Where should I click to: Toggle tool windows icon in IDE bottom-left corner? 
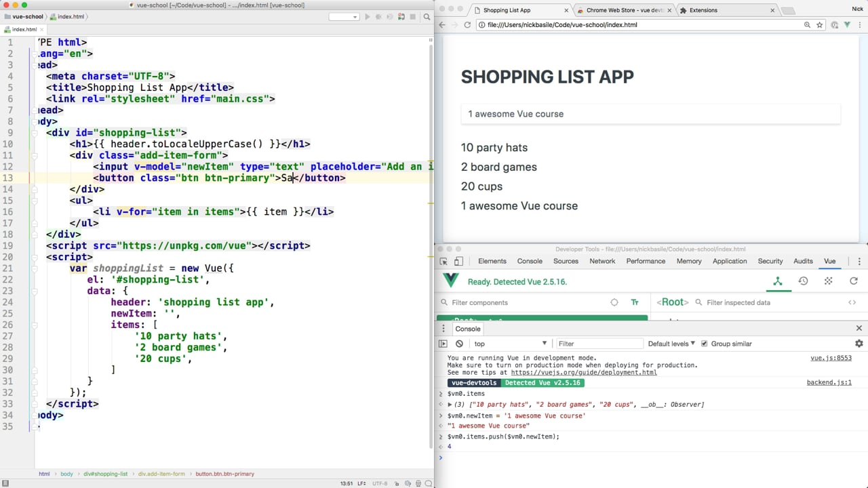(6, 483)
